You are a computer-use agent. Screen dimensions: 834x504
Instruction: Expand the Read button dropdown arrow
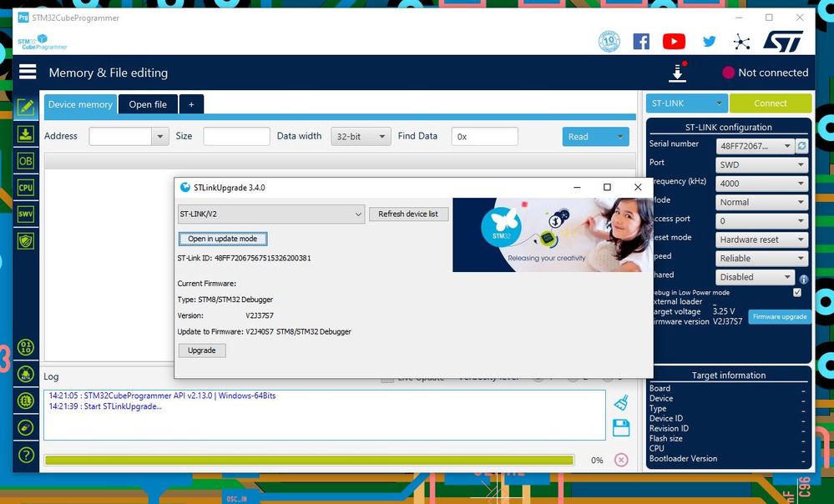pyautogui.click(x=620, y=137)
